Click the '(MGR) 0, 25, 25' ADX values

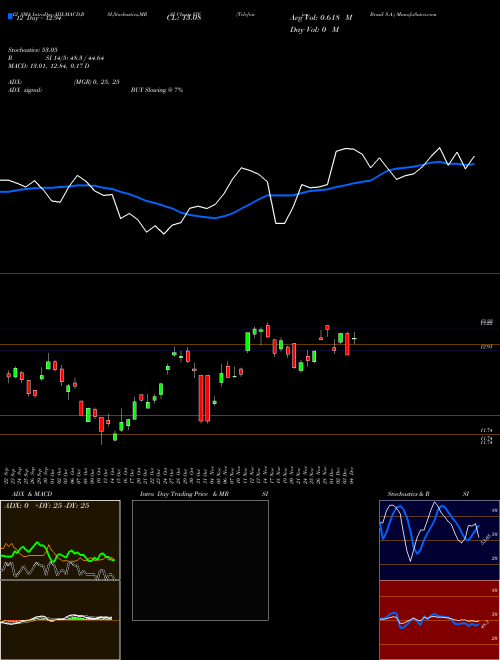pyautogui.click(x=96, y=82)
